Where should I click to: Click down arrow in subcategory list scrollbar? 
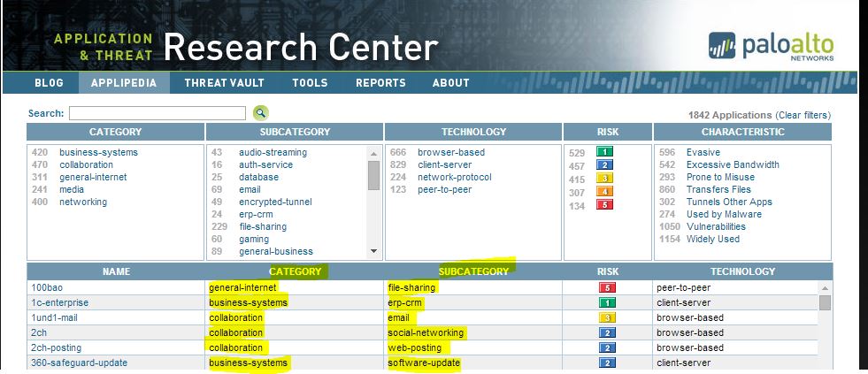tap(373, 251)
